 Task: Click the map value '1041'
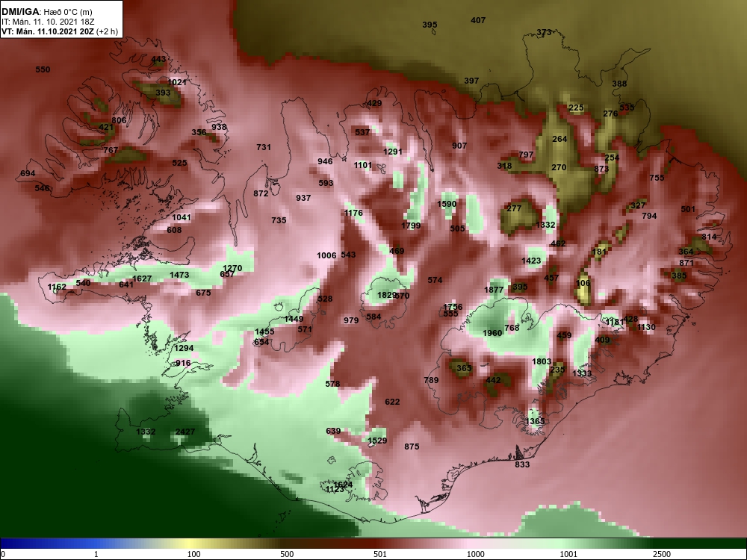tap(182, 217)
